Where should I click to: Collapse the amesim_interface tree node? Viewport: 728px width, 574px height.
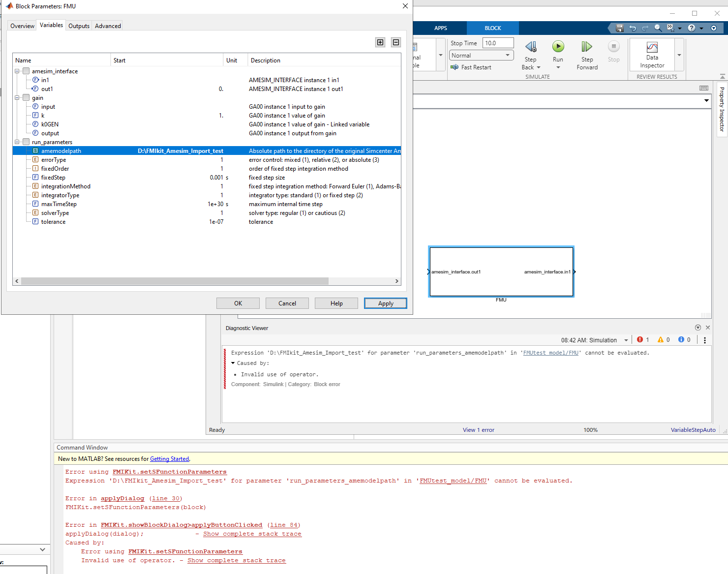pos(17,71)
